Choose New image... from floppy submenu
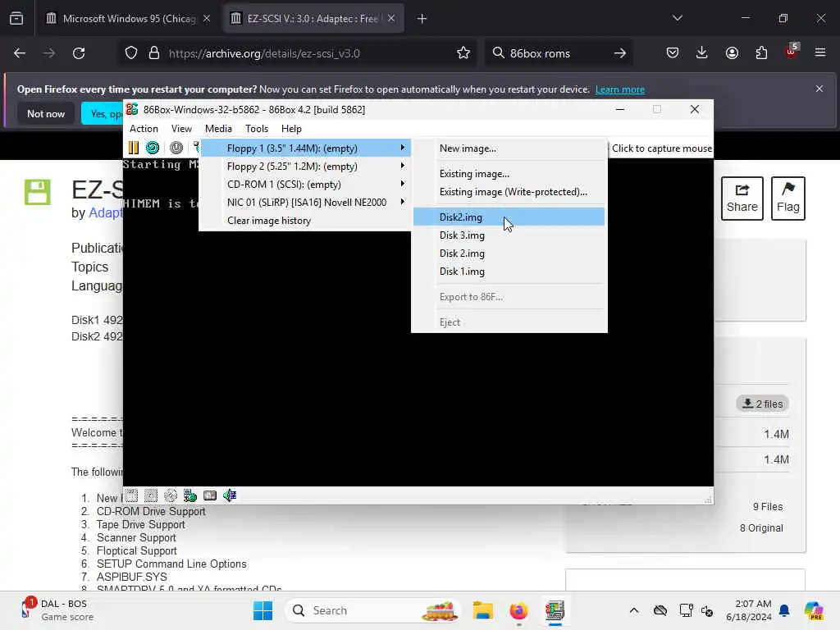The image size is (840, 630). 509,148
